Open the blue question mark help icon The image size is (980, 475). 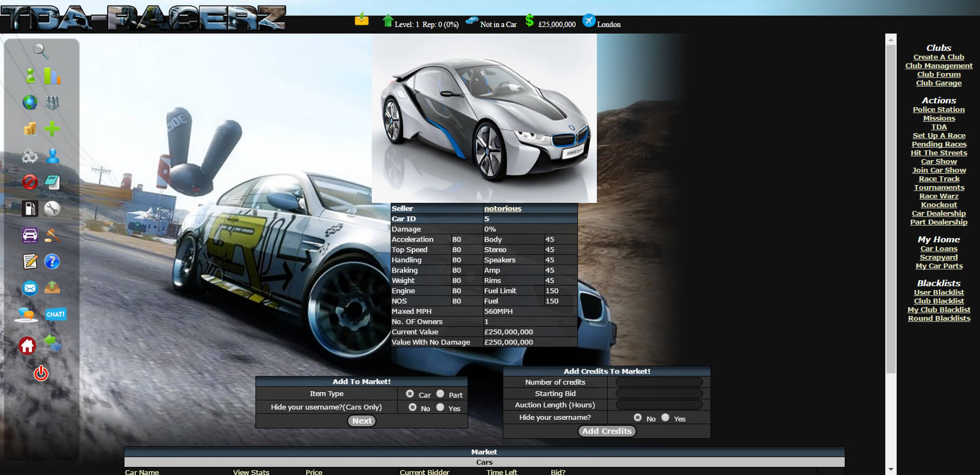coord(52,262)
